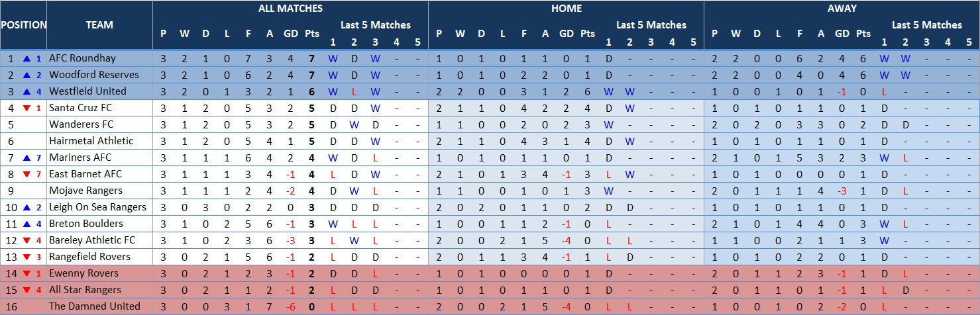Click the blue up arrow beside Breton Boulders

click(27, 224)
